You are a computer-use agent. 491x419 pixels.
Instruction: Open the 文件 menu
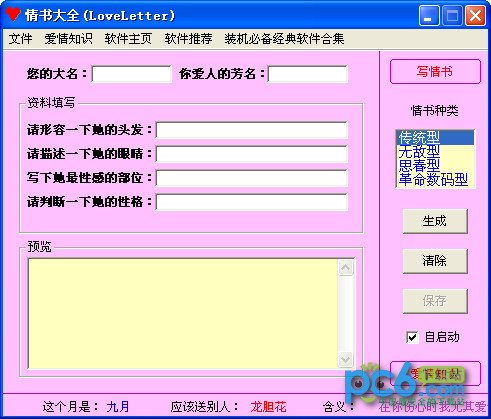pos(20,39)
